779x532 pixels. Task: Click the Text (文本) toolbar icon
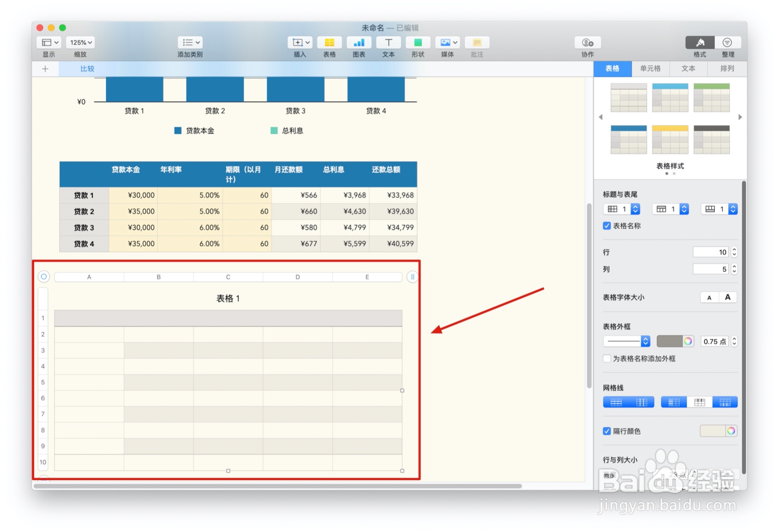[389, 42]
